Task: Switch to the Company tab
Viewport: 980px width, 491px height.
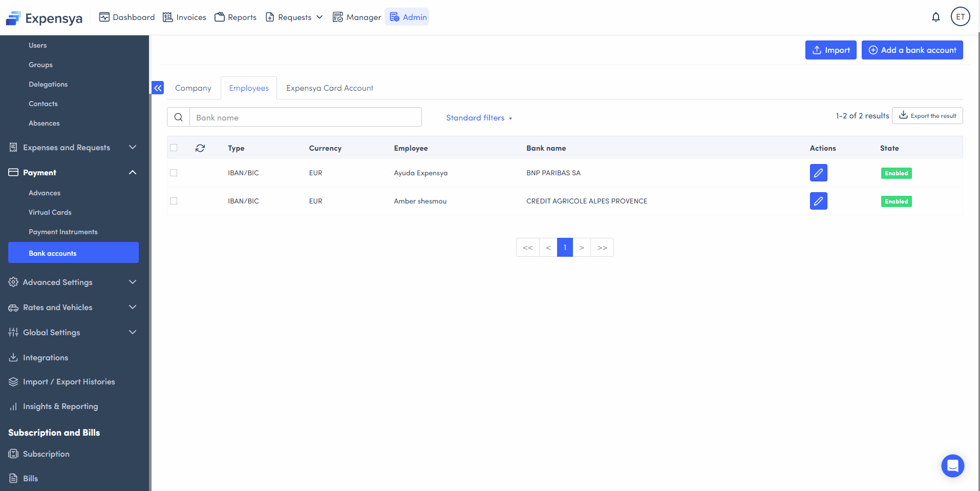Action: point(193,88)
